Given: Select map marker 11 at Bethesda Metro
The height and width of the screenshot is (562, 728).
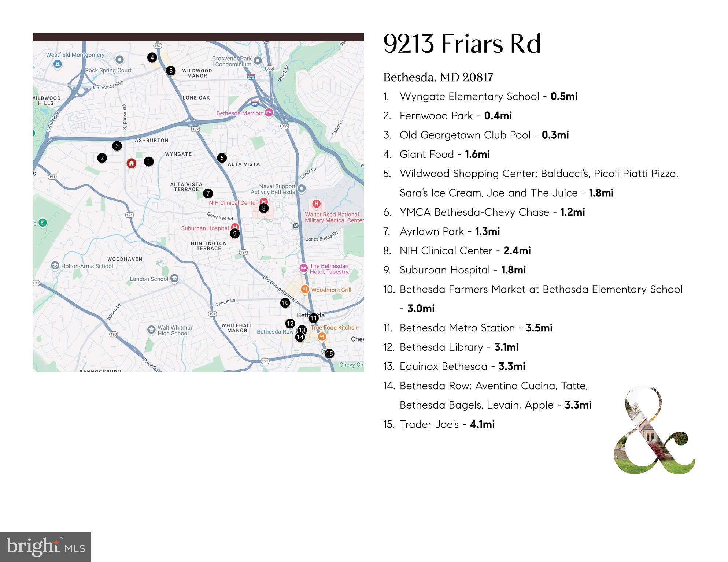Looking at the screenshot, I should coord(314,318).
